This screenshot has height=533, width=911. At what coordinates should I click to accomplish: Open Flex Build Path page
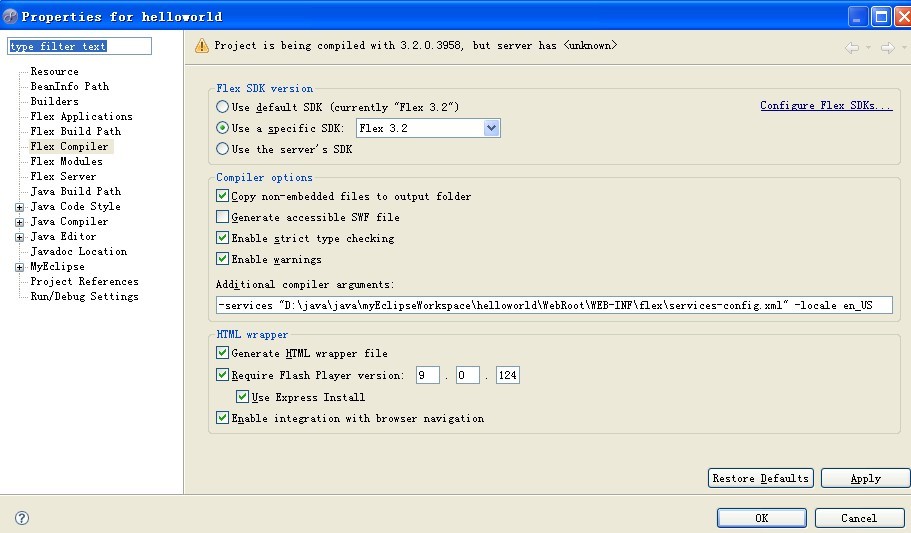click(76, 131)
